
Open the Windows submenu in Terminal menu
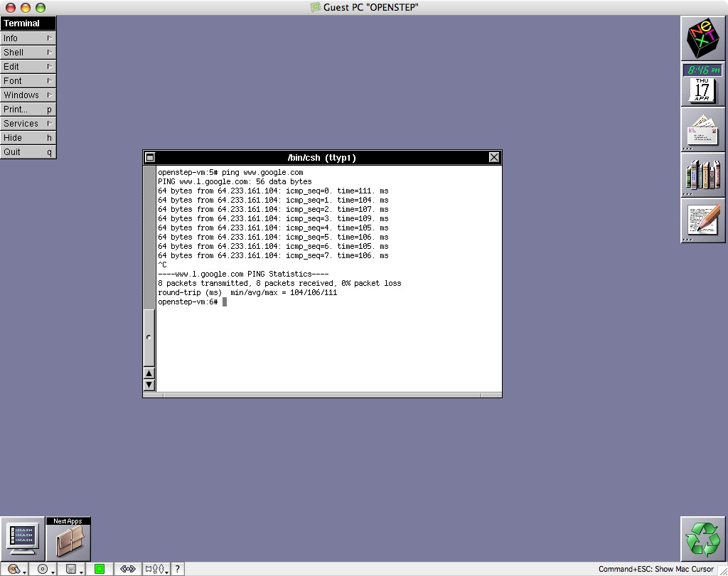tap(28, 95)
